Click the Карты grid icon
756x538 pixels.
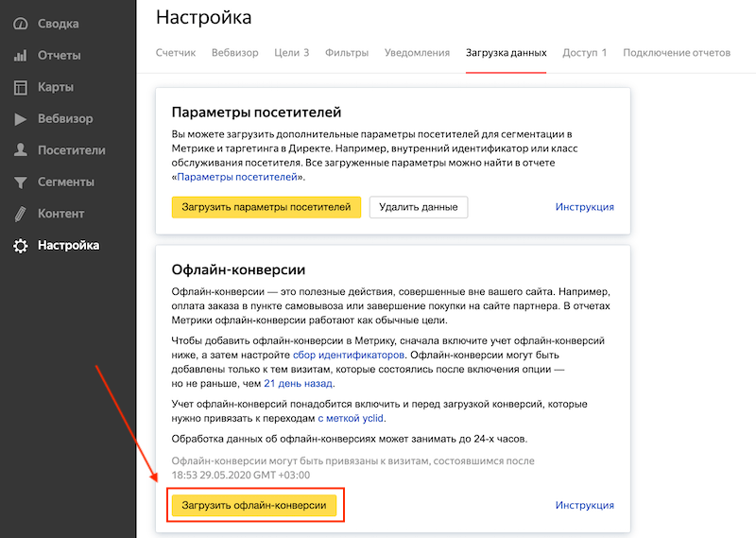20,88
